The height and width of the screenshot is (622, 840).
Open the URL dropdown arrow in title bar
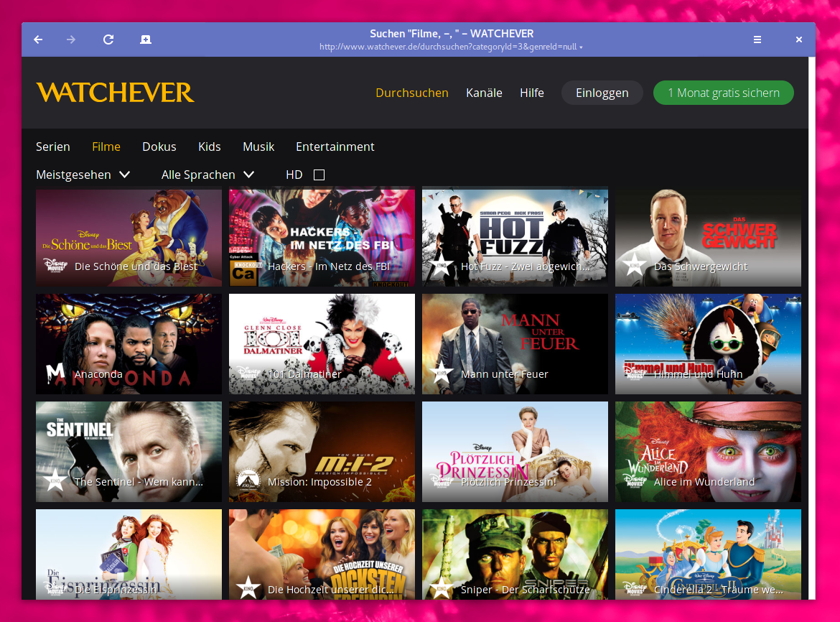(581, 47)
